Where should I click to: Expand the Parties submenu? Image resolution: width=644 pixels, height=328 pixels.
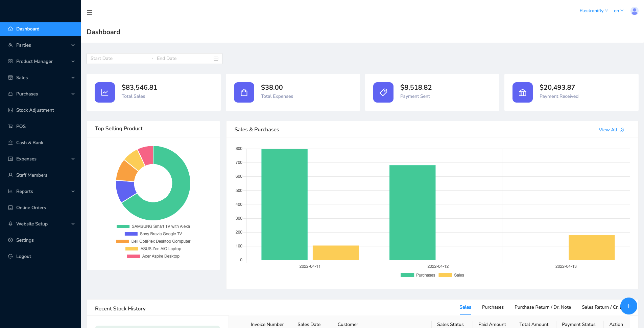click(41, 45)
